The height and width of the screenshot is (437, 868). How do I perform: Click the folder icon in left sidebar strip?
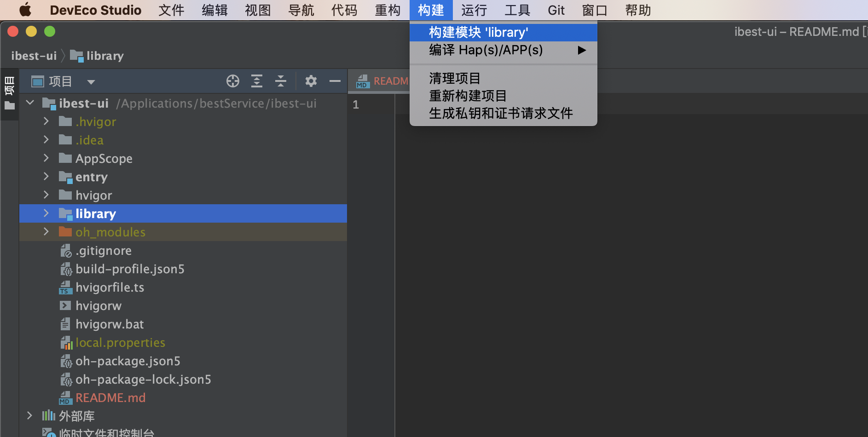click(10, 106)
